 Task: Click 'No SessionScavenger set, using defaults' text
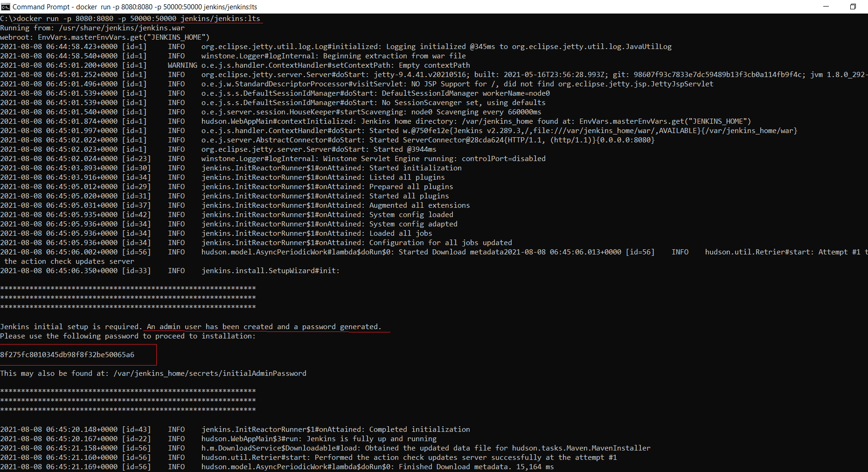coord(464,103)
